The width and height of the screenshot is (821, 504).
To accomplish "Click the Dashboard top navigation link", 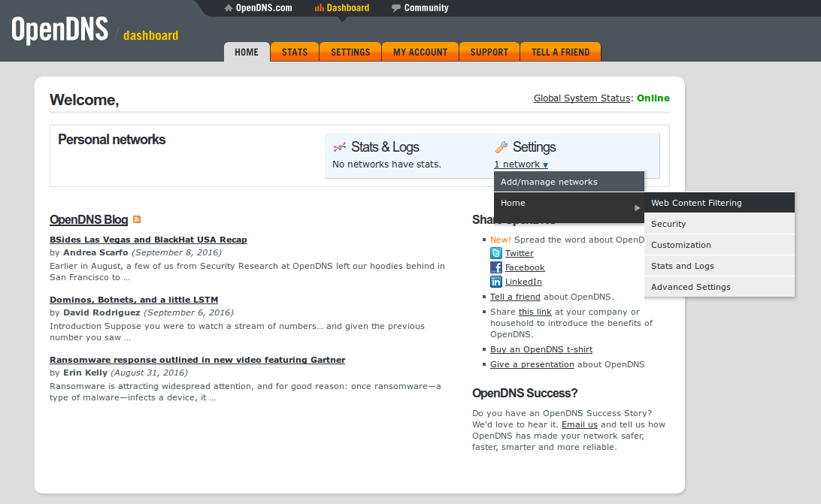I will tap(347, 8).
